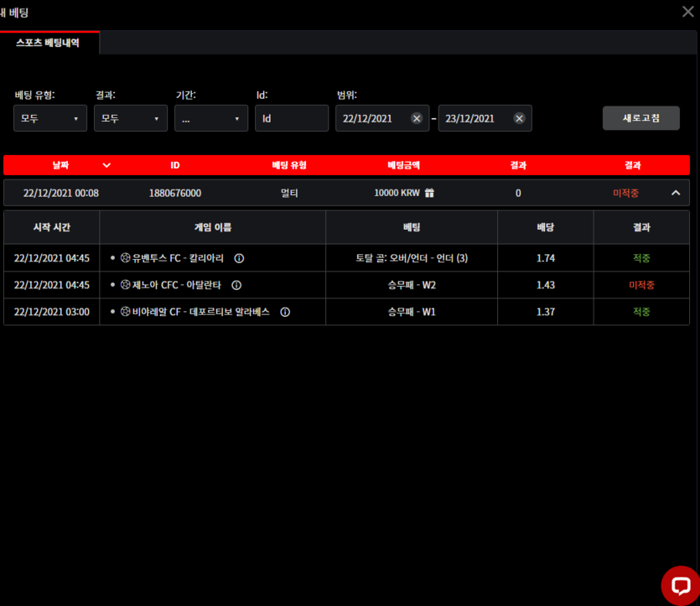Screen dimensions: 700x606
Task: Click the 승무패 - W1 bet cell
Action: pos(412,312)
